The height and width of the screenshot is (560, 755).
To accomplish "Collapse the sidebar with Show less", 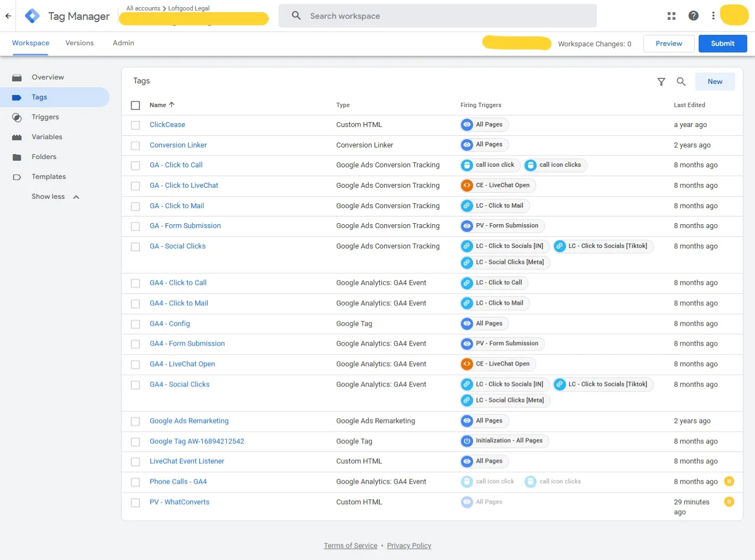I will (55, 197).
